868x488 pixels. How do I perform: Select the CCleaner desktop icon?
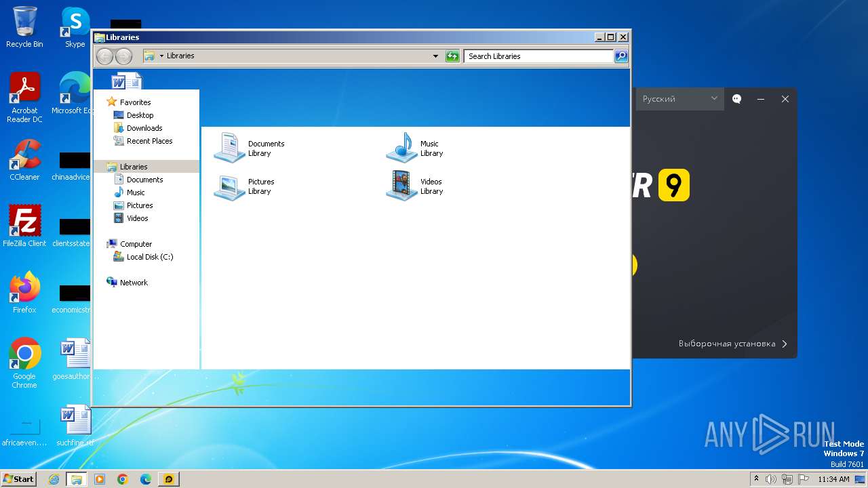[x=24, y=160]
